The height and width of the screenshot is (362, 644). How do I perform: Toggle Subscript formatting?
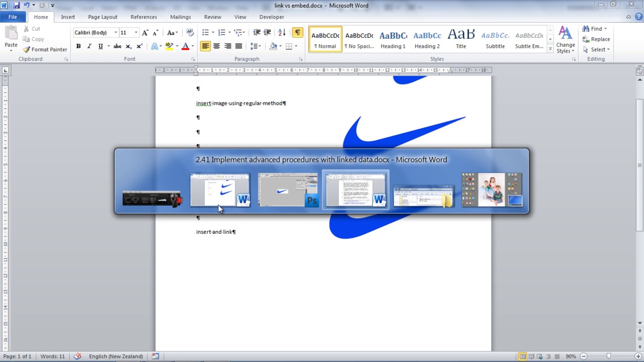click(x=128, y=46)
